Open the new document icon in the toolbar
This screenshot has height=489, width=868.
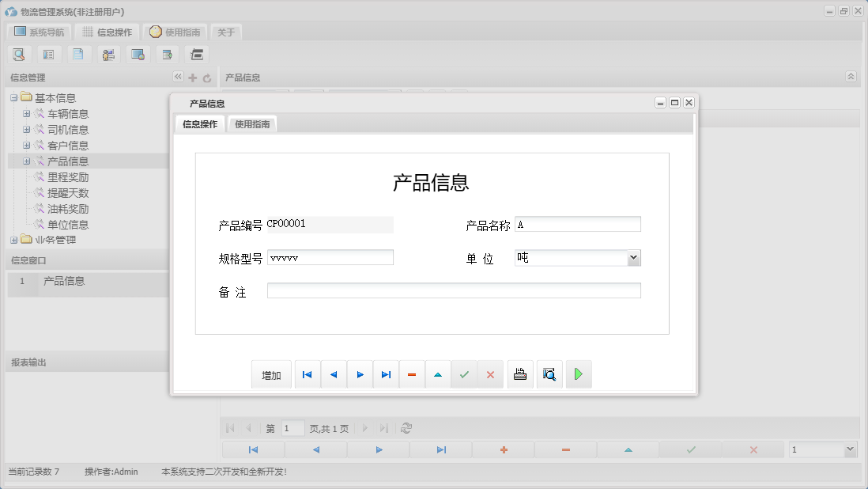tap(79, 54)
